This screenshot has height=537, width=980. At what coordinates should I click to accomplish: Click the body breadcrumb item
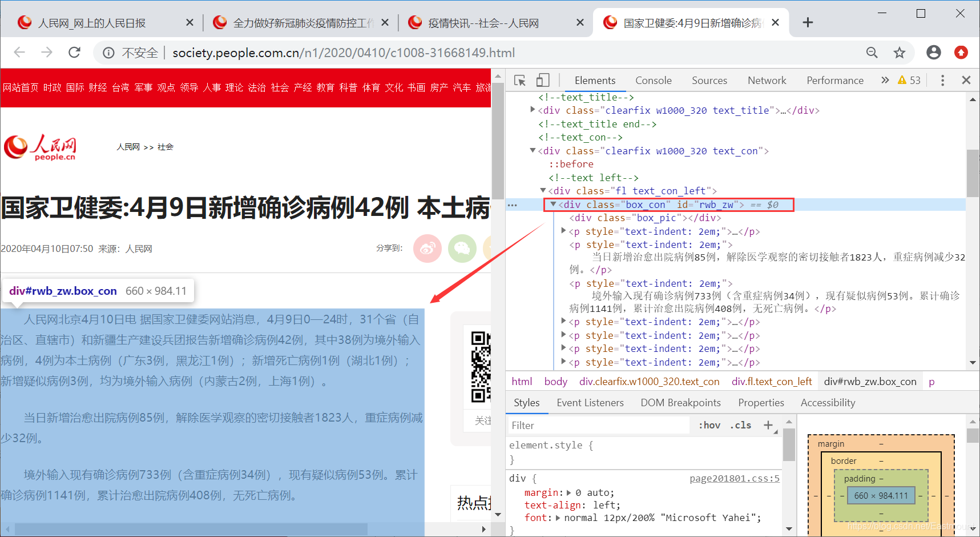point(555,382)
